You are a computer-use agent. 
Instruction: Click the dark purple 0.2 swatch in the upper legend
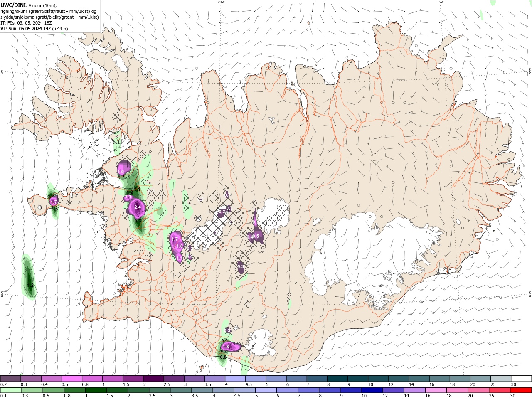[10, 379]
